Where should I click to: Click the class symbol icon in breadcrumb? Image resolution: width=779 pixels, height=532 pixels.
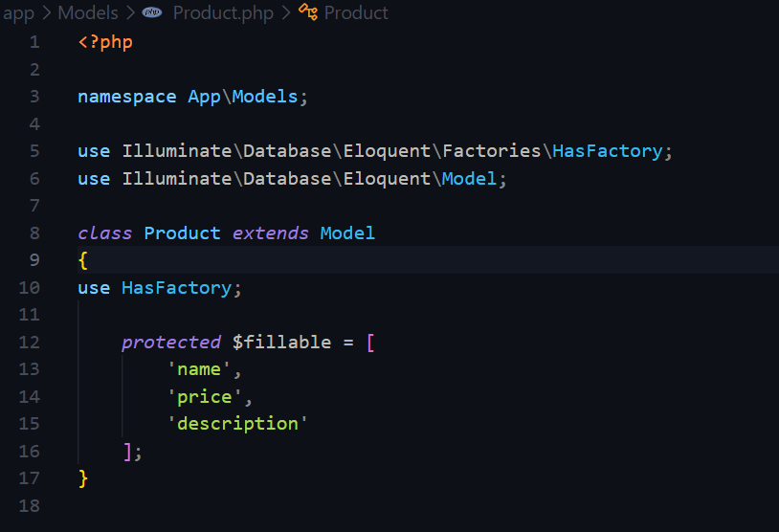(x=308, y=11)
